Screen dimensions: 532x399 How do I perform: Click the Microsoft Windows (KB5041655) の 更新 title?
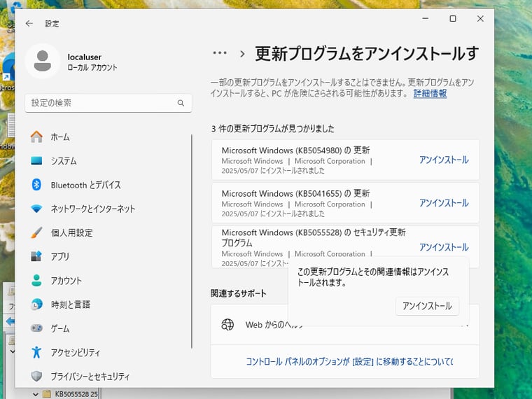click(x=295, y=193)
